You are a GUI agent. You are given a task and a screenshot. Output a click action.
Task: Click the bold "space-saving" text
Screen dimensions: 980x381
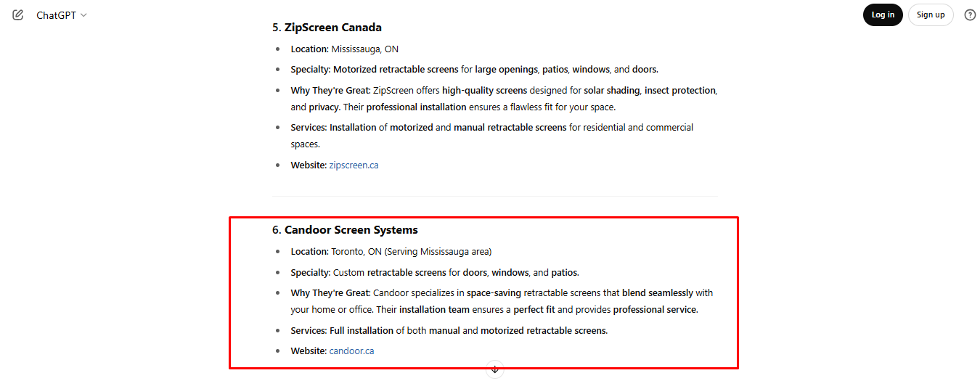(x=494, y=293)
